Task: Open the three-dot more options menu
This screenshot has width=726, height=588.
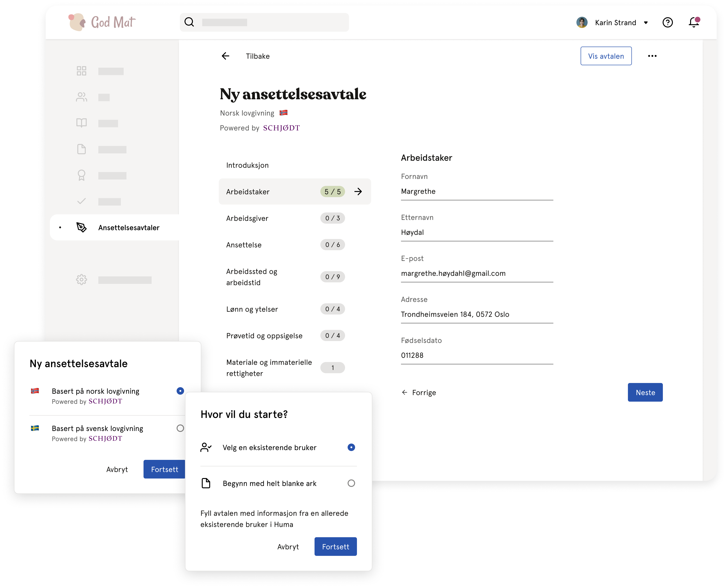Action: pyautogui.click(x=652, y=56)
